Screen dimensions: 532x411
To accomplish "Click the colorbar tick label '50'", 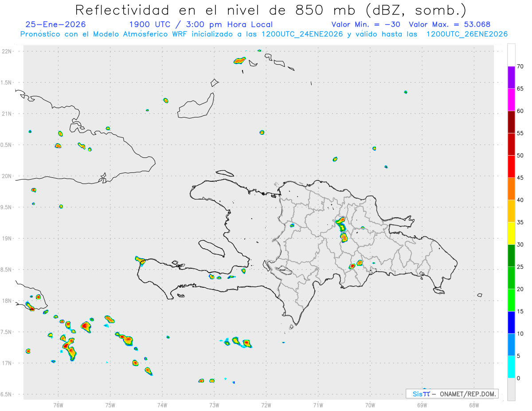I will pyautogui.click(x=520, y=156).
